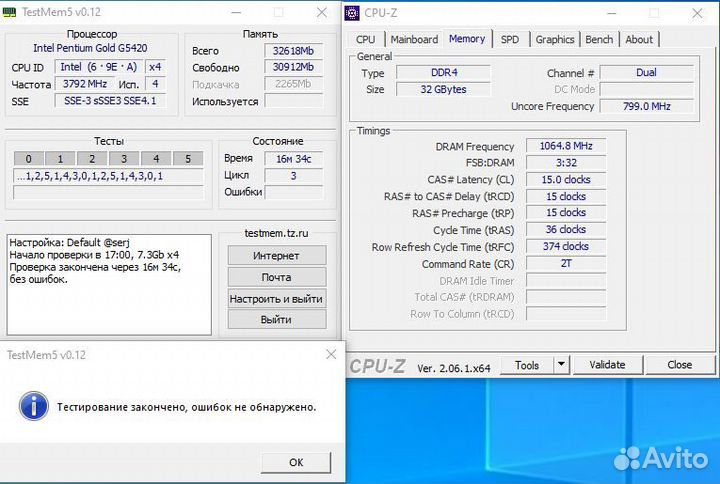Image resolution: width=720 pixels, height=484 pixels.
Task: Click the test sequence field
Action: [108, 176]
